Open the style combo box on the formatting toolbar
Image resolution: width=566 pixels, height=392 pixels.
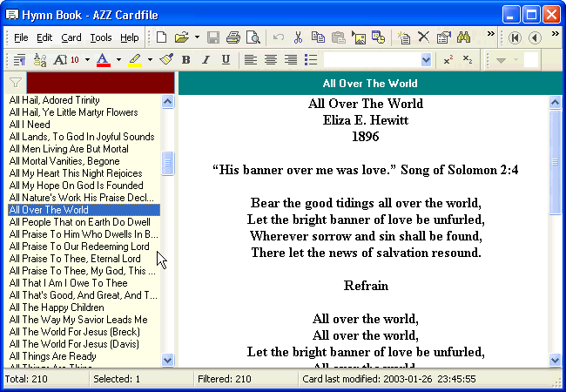(377, 59)
